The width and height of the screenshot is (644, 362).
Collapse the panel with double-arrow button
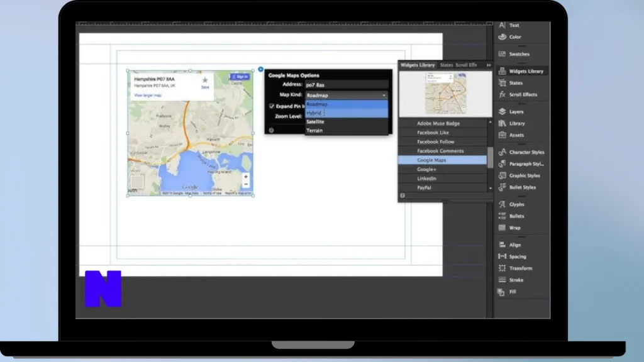coord(489,65)
